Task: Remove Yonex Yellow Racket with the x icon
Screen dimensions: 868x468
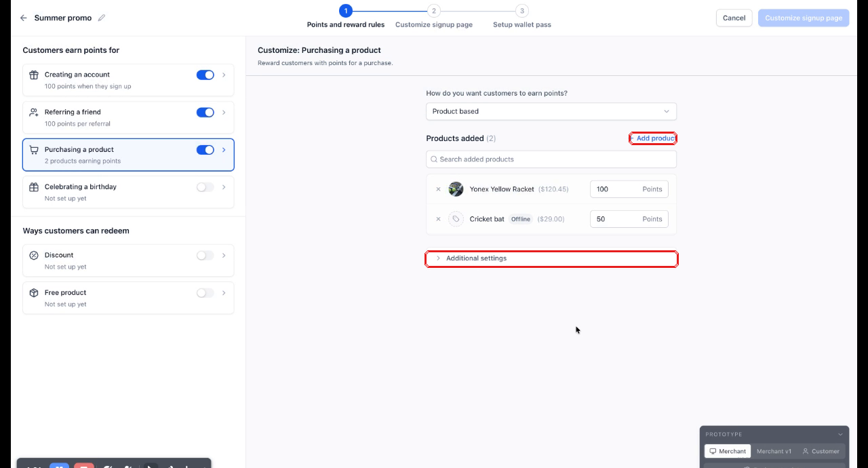Action: pyautogui.click(x=438, y=189)
